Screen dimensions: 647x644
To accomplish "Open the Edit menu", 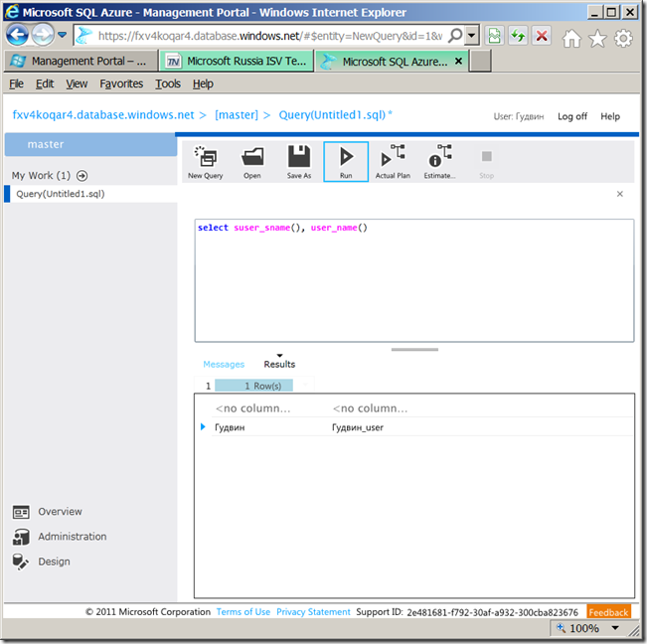I will coord(45,83).
